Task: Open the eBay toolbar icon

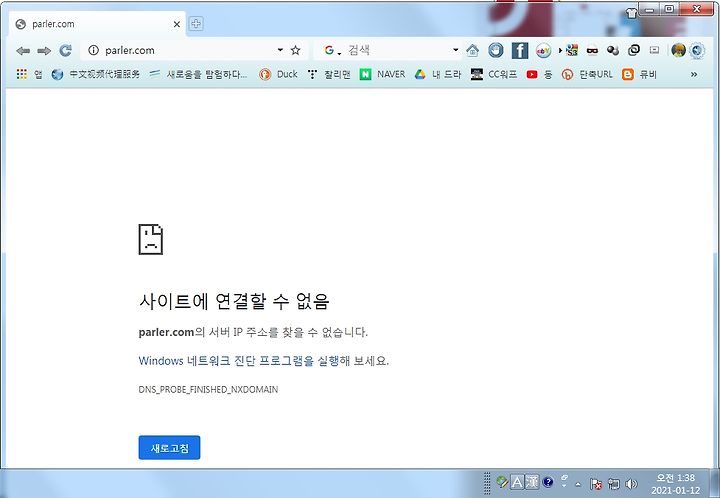Action: click(543, 50)
